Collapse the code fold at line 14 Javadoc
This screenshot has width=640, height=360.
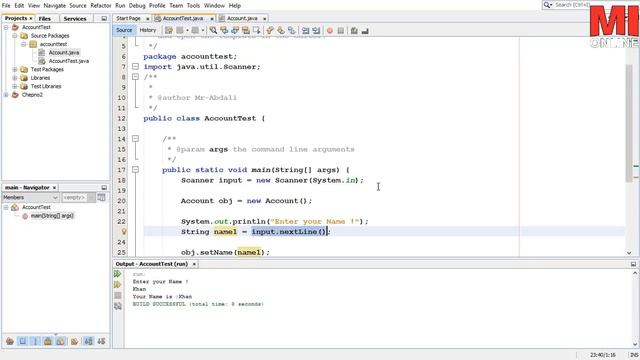(136, 139)
